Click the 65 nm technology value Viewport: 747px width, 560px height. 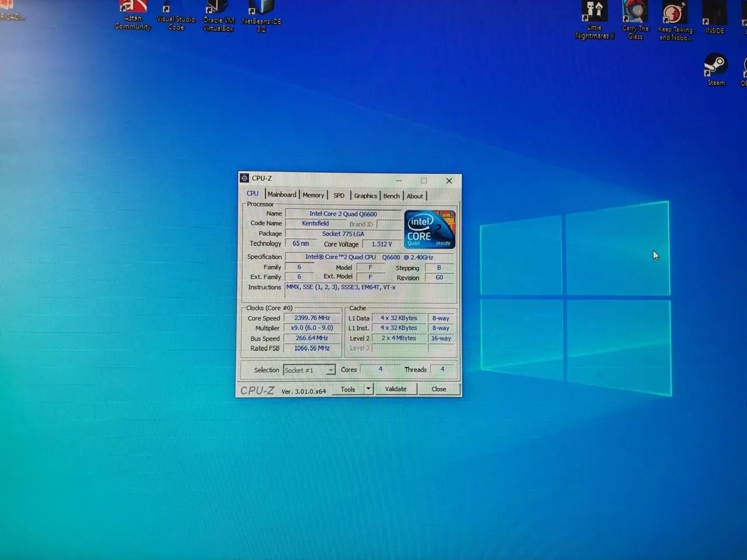point(301,244)
